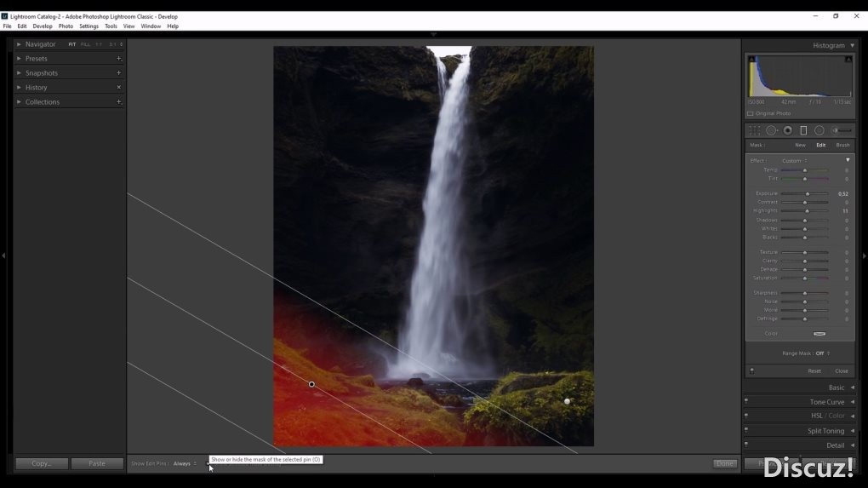Click the Paste button
Image resolution: width=868 pixels, height=488 pixels.
[x=97, y=463]
